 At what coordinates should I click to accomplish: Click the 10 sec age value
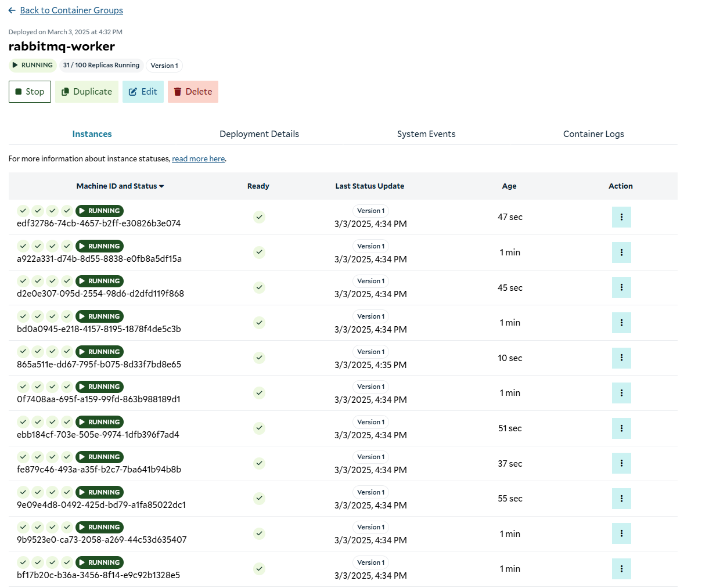(x=510, y=358)
